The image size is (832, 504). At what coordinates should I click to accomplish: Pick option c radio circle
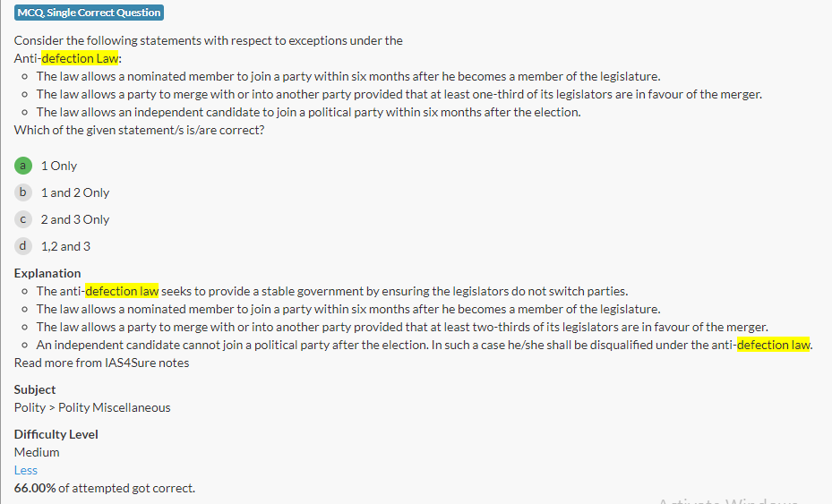point(23,219)
